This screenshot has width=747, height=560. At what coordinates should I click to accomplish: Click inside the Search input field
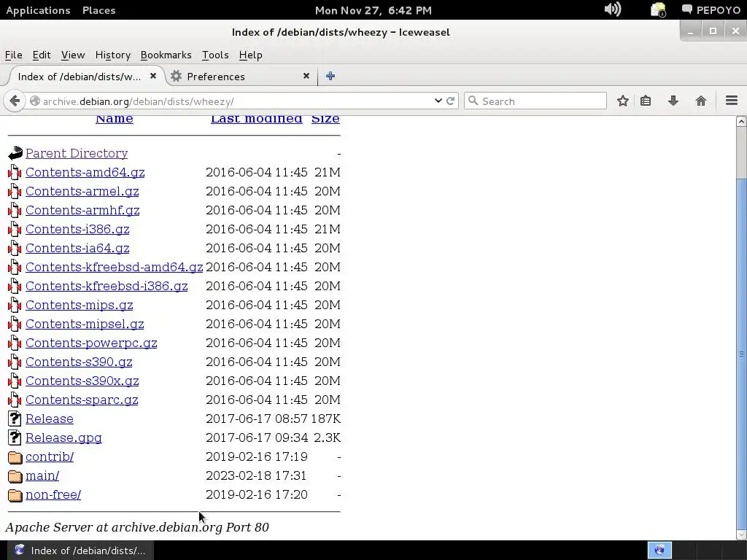coord(535,101)
